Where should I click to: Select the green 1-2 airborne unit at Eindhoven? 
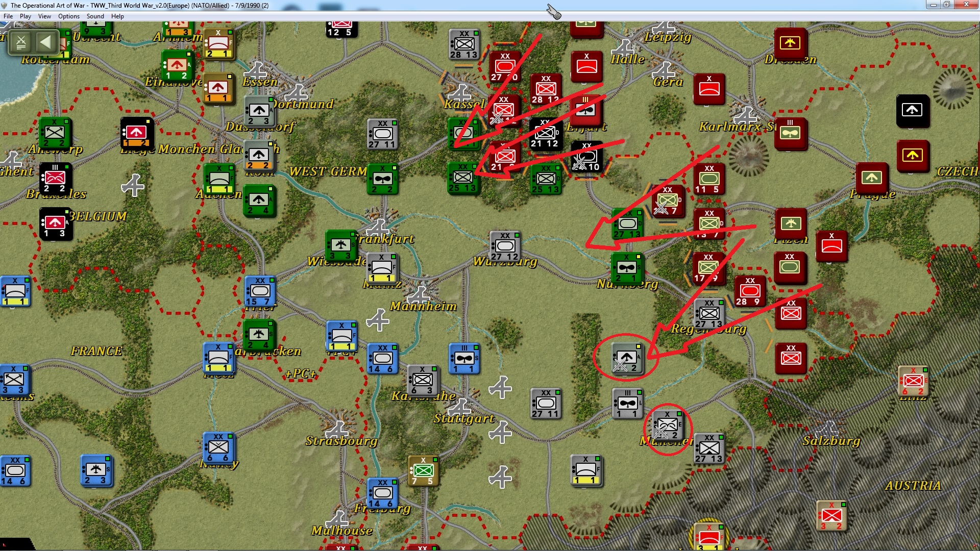(177, 66)
